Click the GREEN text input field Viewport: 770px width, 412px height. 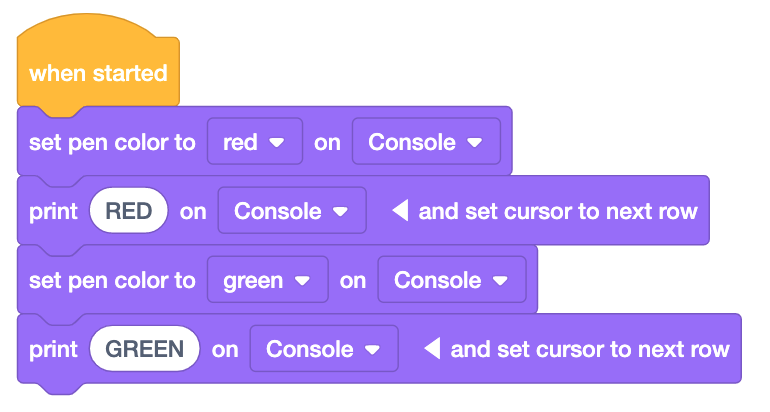[145, 349]
